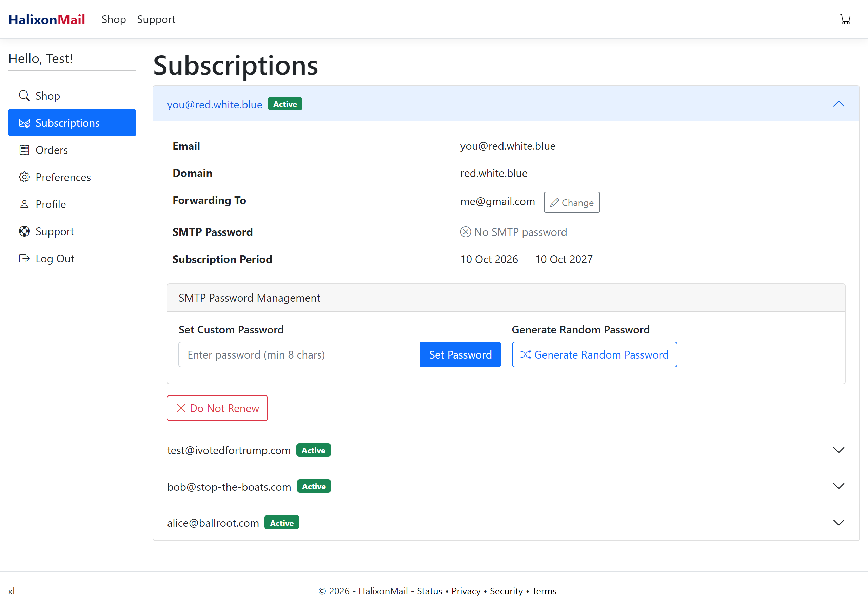Click the Preferences gear icon in sidebar

point(24,177)
